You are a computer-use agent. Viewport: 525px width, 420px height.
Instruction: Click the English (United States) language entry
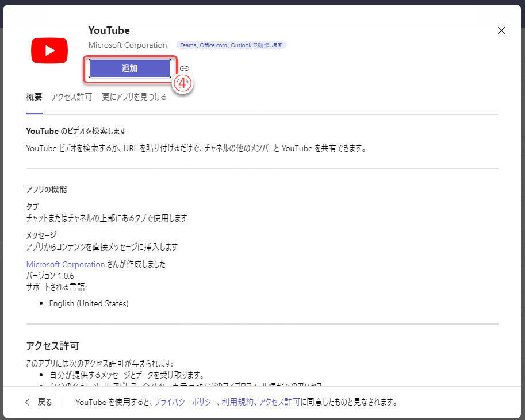[x=89, y=303]
